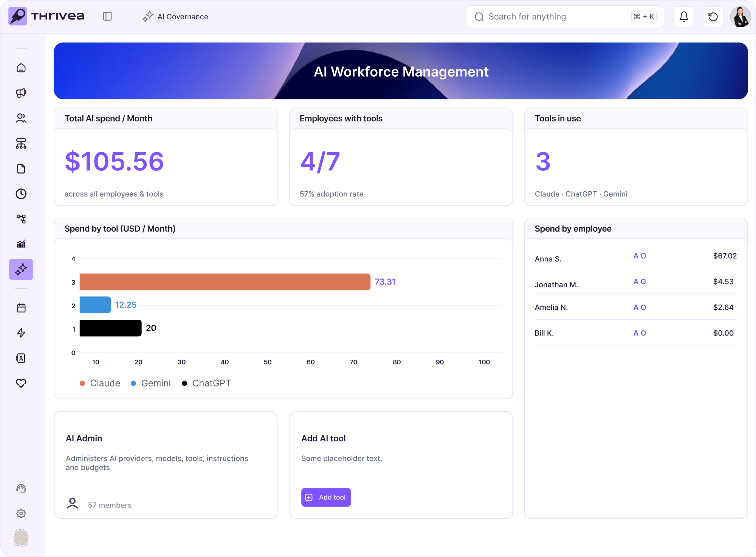Viewport: 756px width, 557px height.
Task: Collapse the sidebar panel toggle
Action: [x=107, y=16]
